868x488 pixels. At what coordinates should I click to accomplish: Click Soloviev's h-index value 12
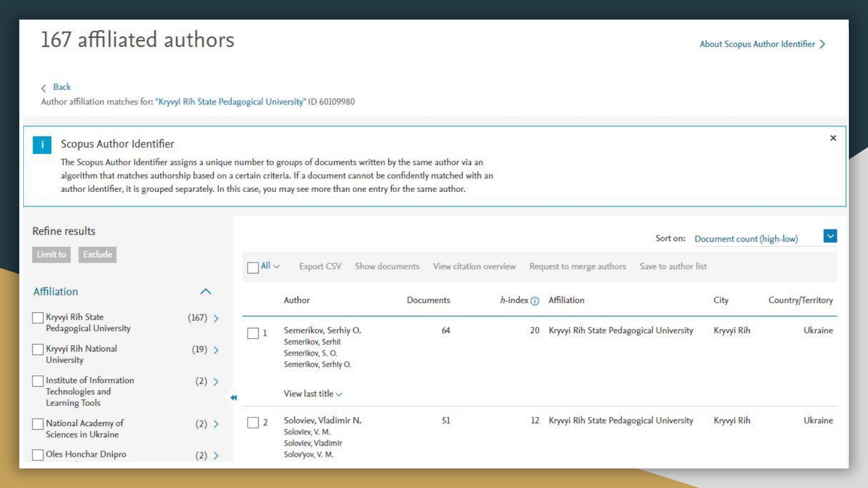click(x=535, y=420)
